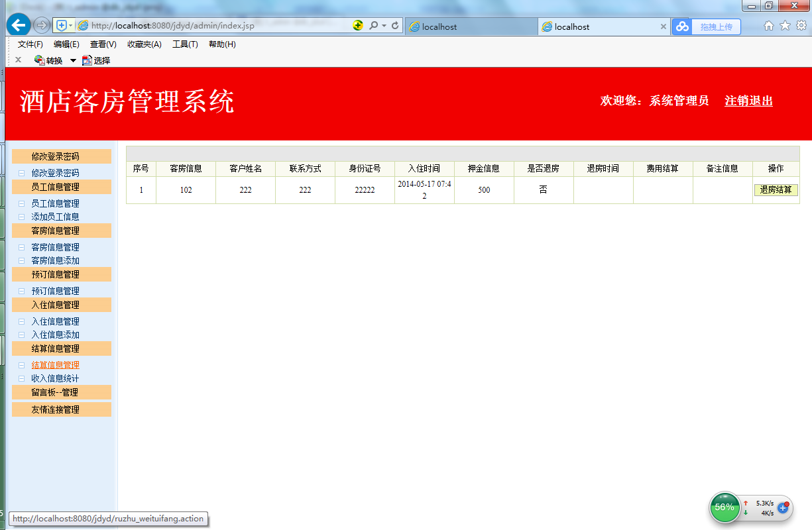Open the 添加员工信息 sidebar link
812x530 pixels.
point(55,217)
